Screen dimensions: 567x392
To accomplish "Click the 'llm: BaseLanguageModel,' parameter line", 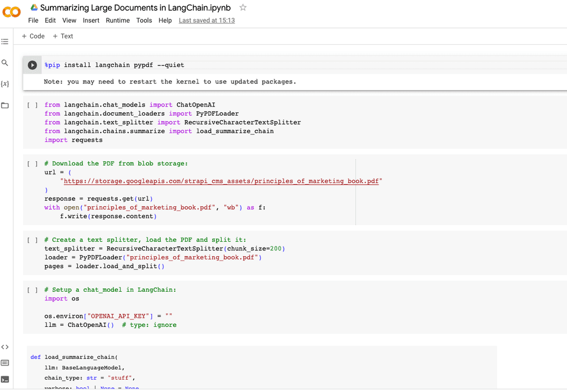I will tap(84, 368).
